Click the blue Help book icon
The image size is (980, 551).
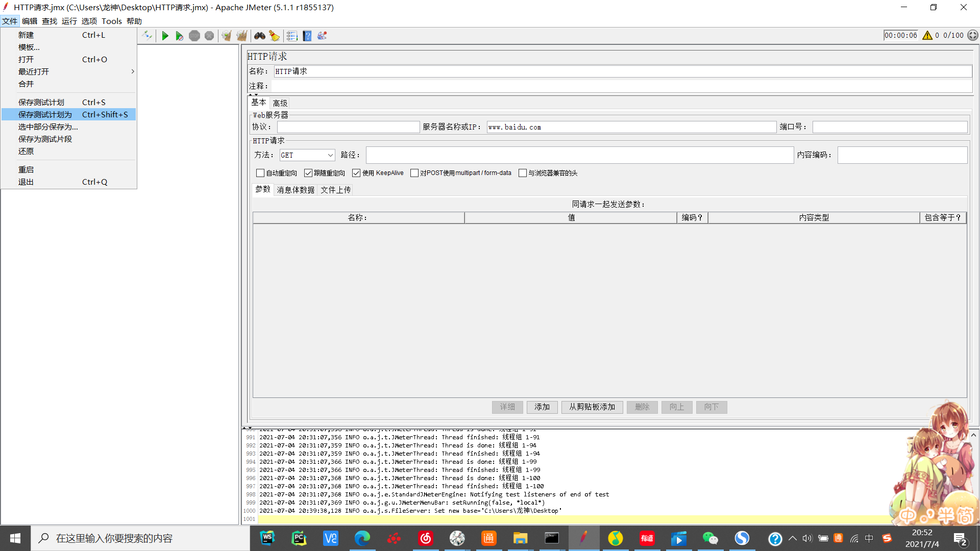307,36
